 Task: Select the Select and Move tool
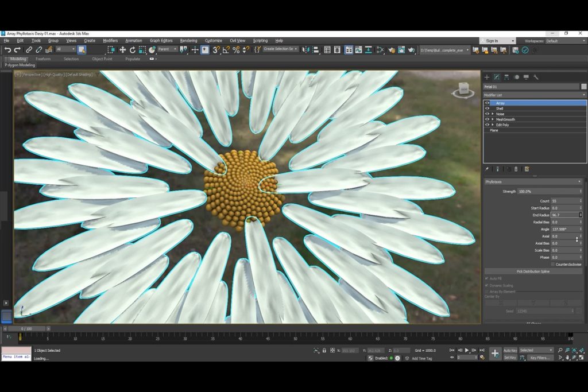(123, 50)
